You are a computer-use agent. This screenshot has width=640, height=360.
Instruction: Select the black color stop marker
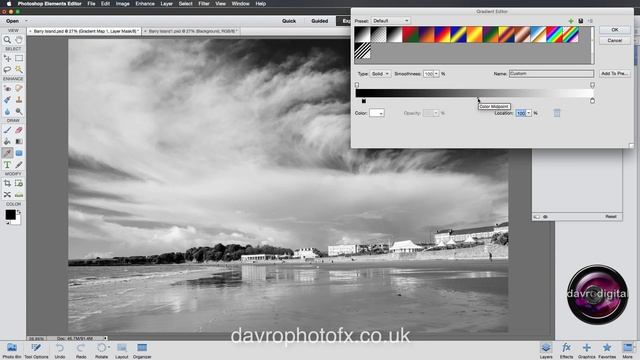click(x=364, y=101)
